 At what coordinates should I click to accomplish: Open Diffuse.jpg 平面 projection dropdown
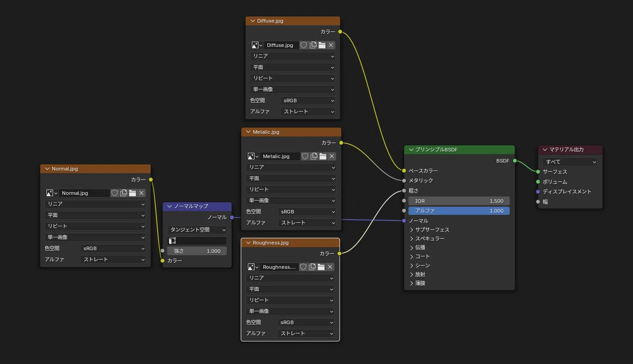point(293,68)
